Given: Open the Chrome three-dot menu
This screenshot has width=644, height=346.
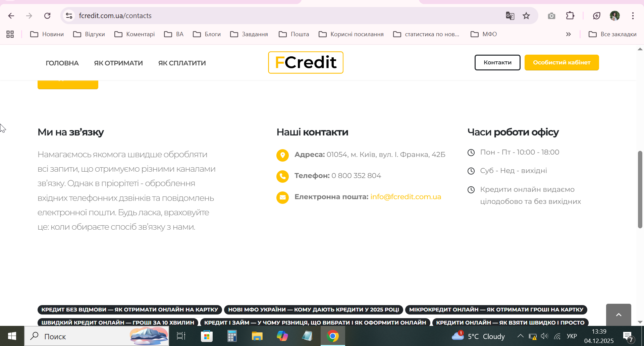Looking at the screenshot, I should tap(633, 16).
